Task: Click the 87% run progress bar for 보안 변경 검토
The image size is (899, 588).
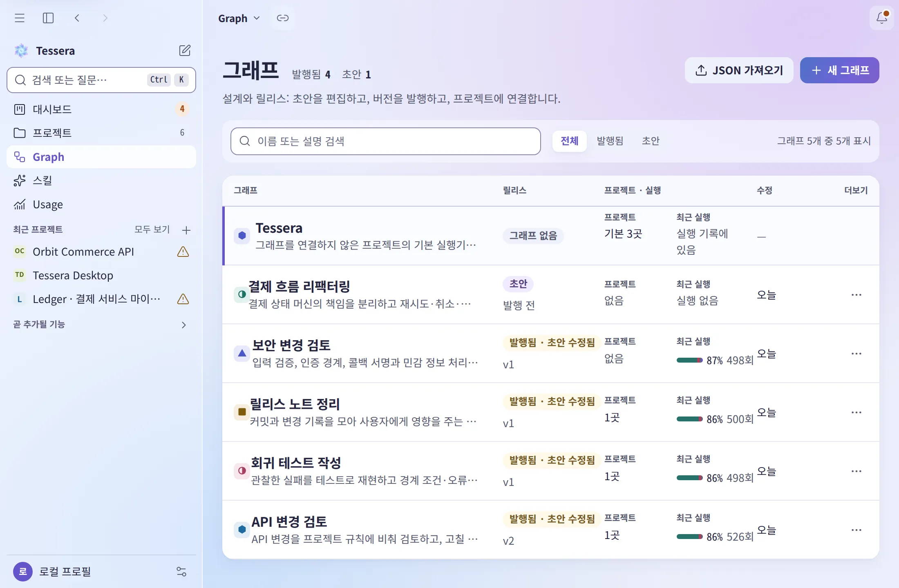Action: tap(689, 360)
